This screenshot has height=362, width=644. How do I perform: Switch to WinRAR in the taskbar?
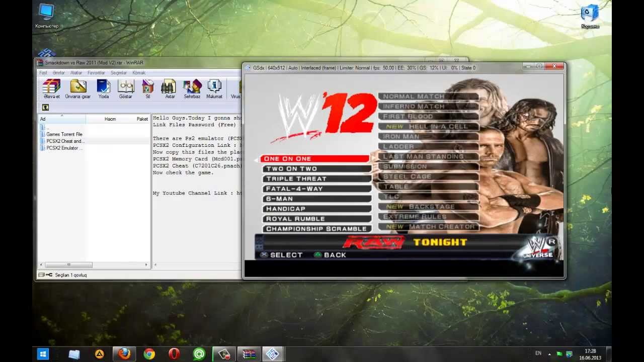[248, 354]
